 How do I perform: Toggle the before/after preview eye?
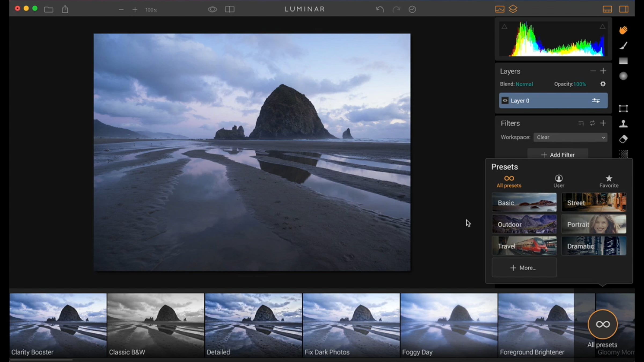coord(212,9)
